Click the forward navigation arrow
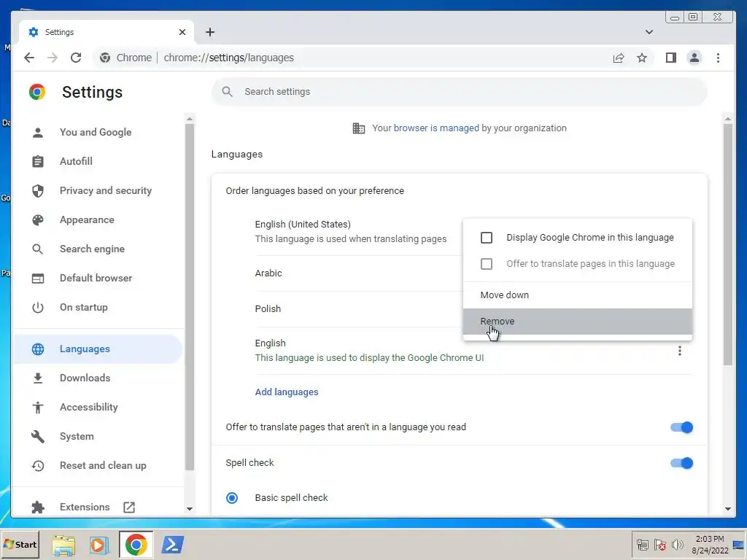Screen dimensions: 747x560 pos(53,58)
